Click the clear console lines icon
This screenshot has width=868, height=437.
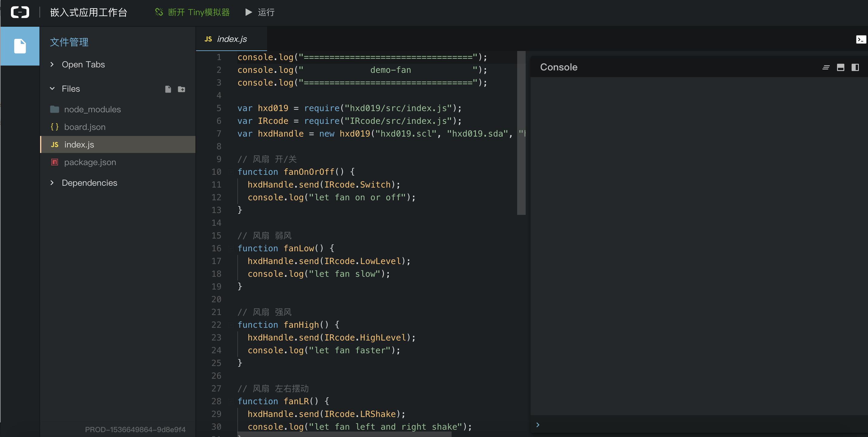[826, 67]
